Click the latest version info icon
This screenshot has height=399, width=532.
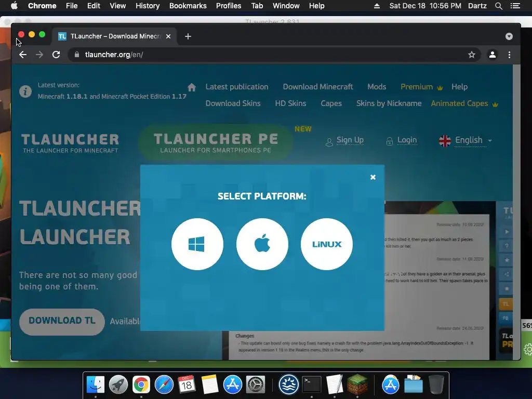pyautogui.click(x=25, y=91)
